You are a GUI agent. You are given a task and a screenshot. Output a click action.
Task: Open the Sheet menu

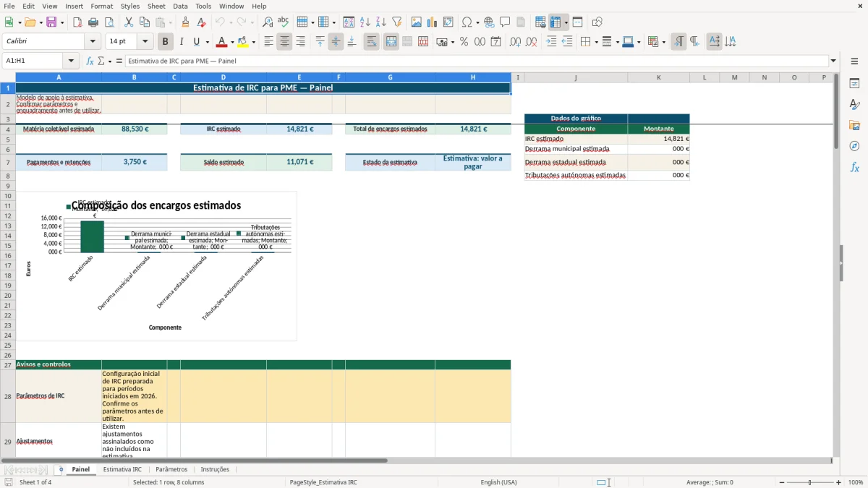[x=156, y=6]
